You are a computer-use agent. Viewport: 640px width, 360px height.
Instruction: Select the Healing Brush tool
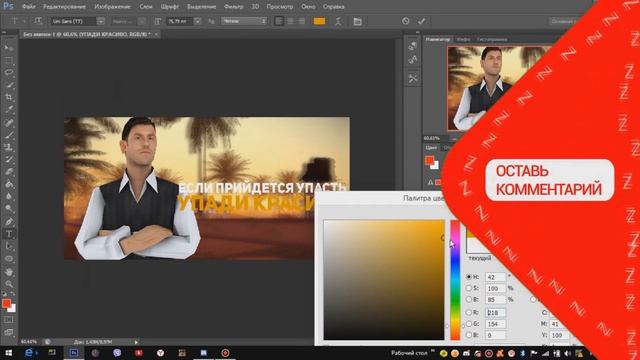pos(9,122)
